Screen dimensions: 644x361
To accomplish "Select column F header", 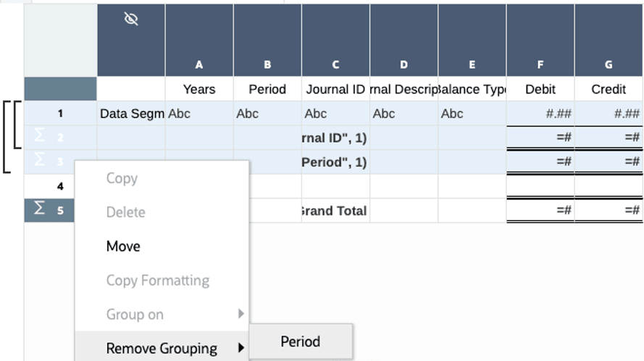I will click(x=540, y=64).
